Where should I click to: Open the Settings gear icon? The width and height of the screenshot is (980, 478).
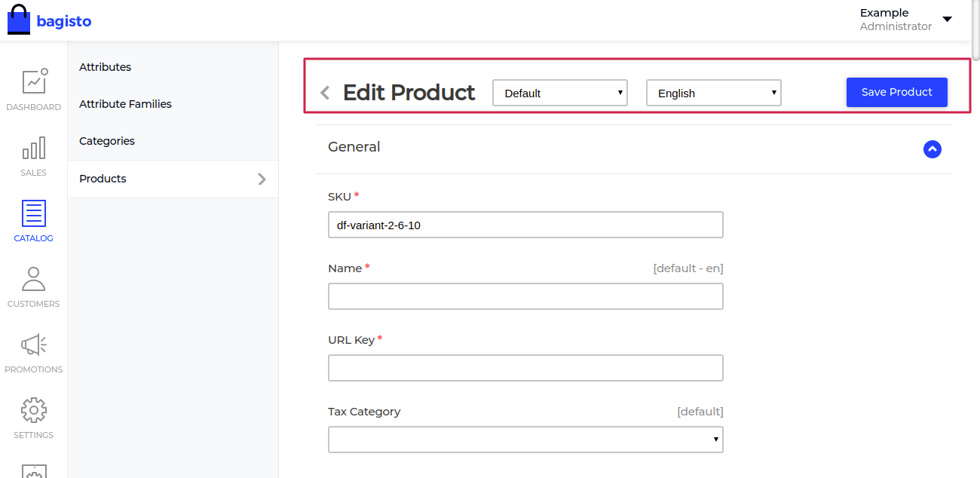34,411
